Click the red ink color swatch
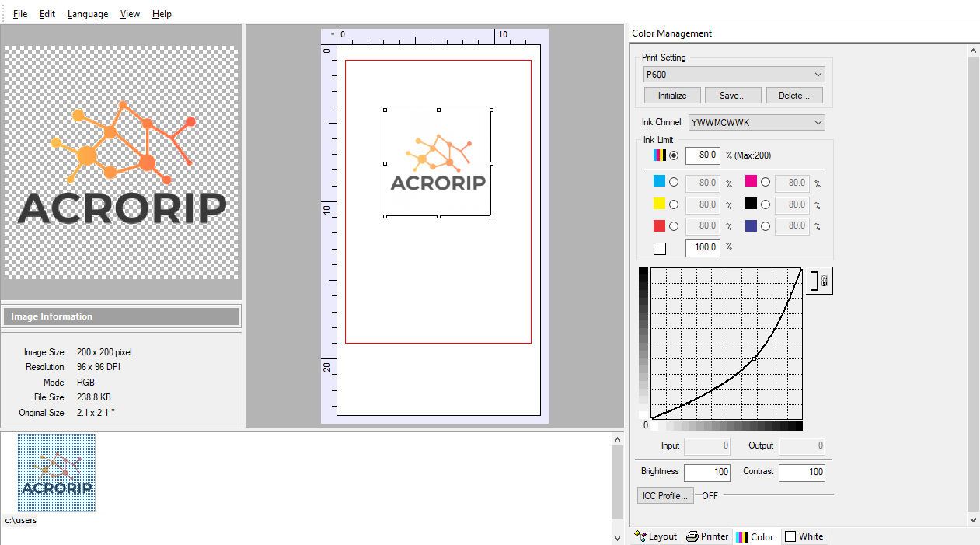980x545 pixels. (x=659, y=225)
